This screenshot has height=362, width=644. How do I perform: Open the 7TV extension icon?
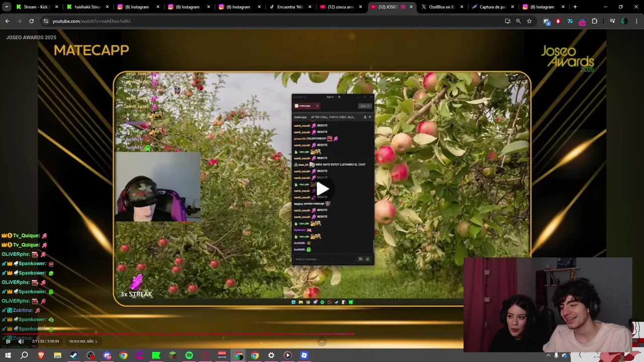pos(570,21)
